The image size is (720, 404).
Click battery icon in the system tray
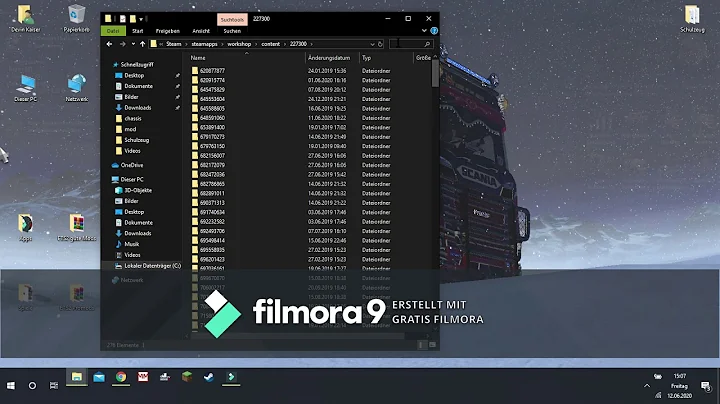coord(658,376)
